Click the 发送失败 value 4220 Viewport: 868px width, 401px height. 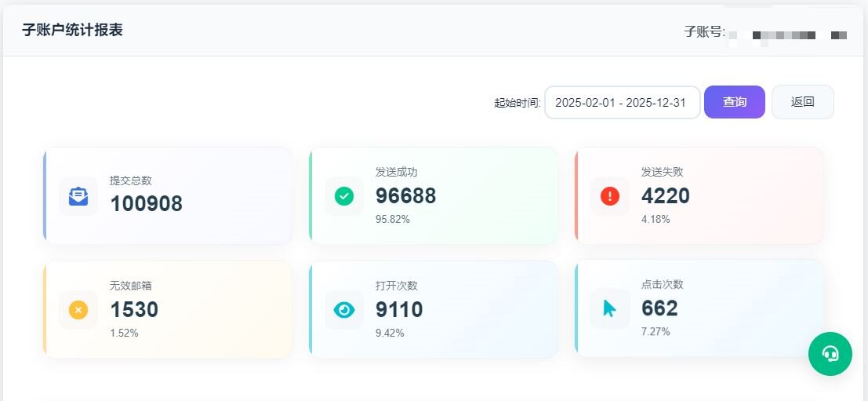[x=665, y=195]
